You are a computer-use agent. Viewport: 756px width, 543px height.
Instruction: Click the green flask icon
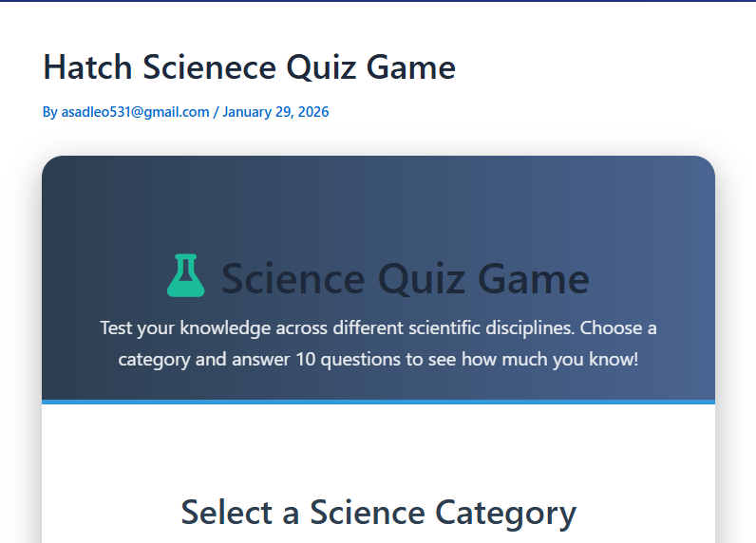tap(185, 275)
